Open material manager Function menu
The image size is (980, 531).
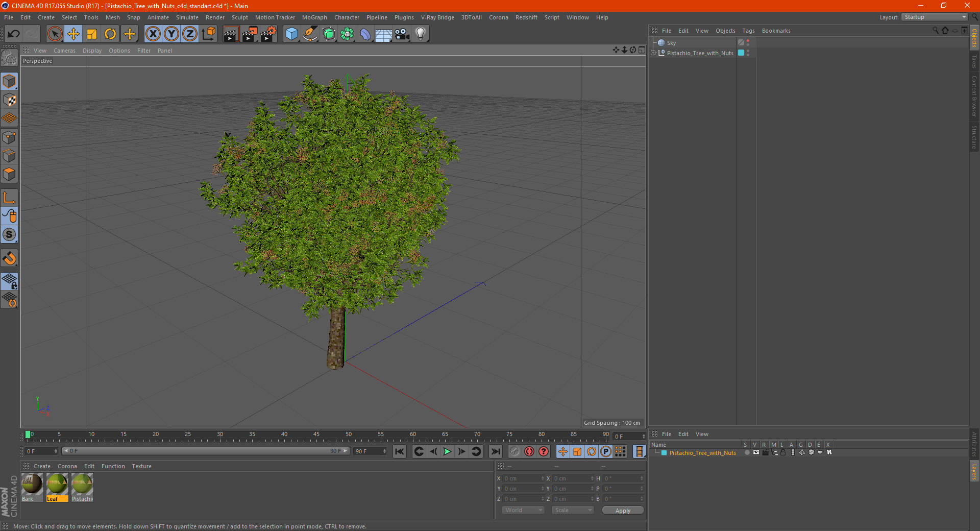pos(113,466)
